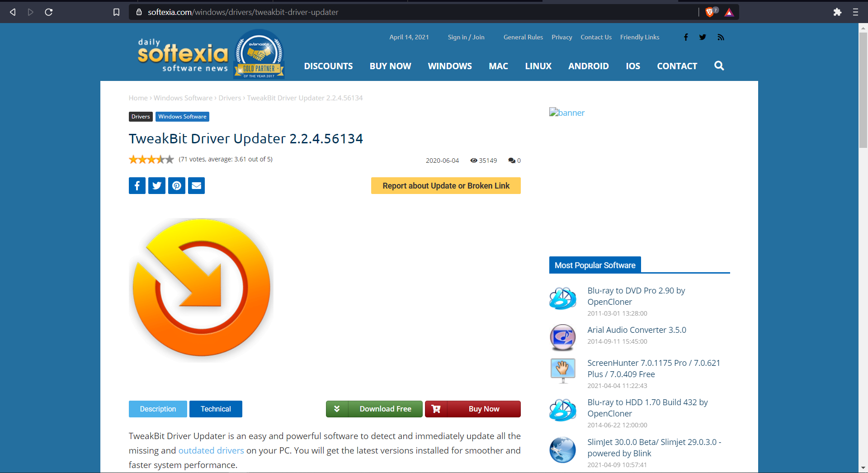
Task: Click the Sign in / Join link
Action: [x=466, y=37]
